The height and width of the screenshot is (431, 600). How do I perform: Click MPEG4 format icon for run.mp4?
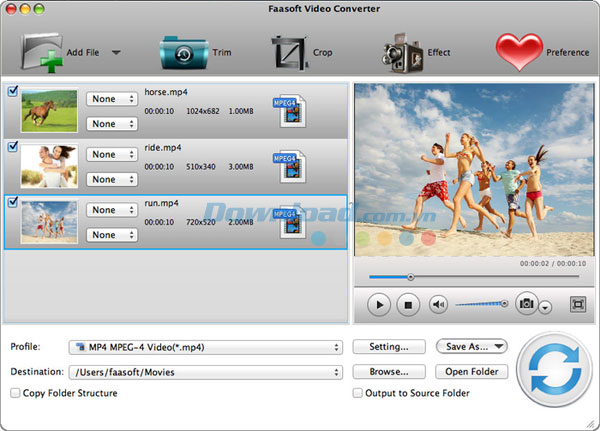290,222
